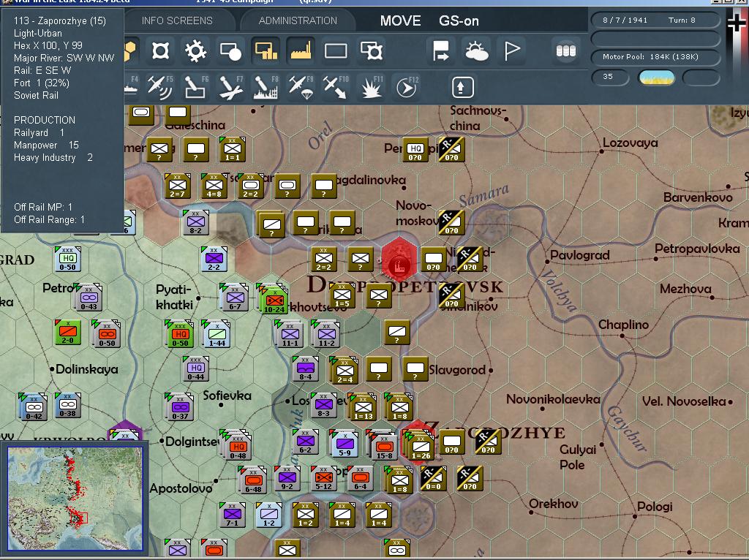Click inside the minimap overview
749x560 pixels.
(x=75, y=498)
